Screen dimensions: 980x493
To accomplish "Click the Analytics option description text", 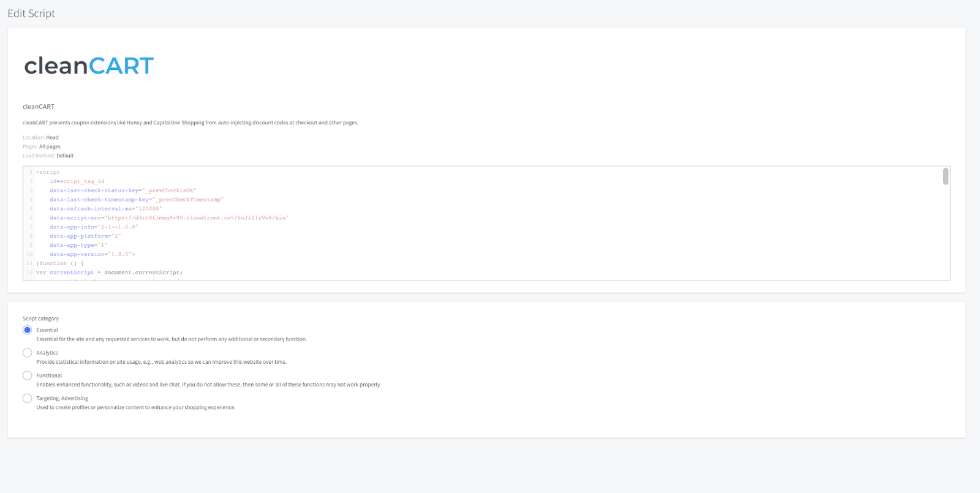I will pyautogui.click(x=161, y=362).
